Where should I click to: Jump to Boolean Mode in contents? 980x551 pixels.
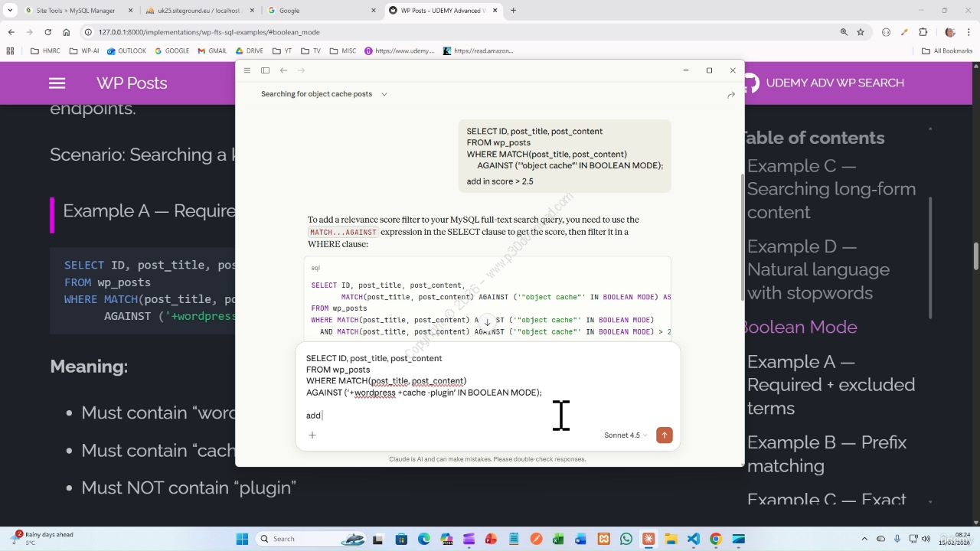point(800,327)
